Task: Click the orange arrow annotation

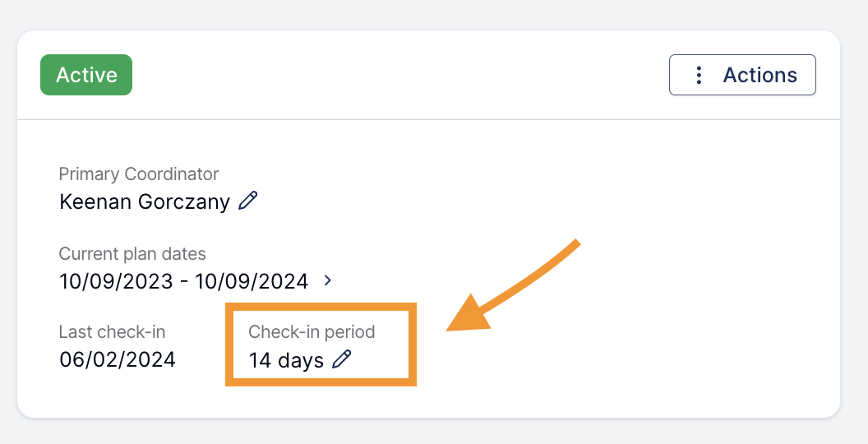Action: 512,287
